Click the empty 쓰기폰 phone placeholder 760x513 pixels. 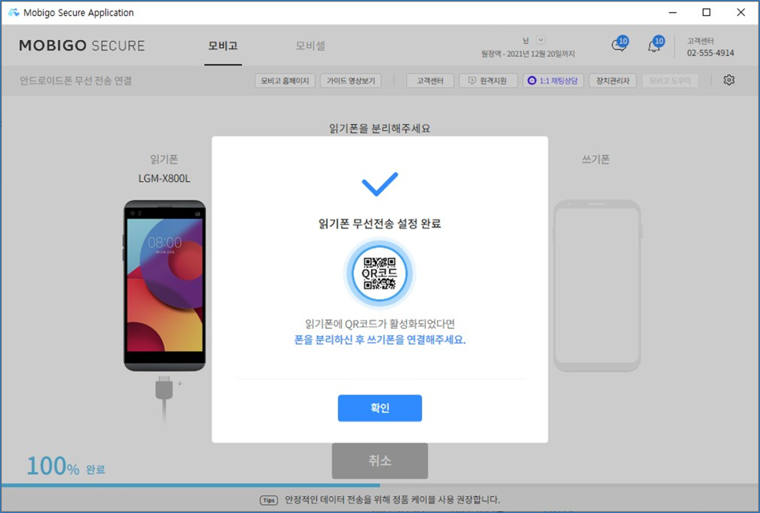coord(597,286)
